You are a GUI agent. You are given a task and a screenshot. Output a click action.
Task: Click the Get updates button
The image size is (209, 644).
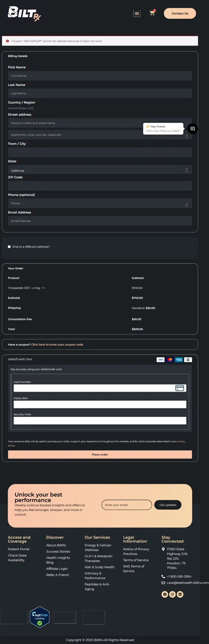(x=168, y=505)
